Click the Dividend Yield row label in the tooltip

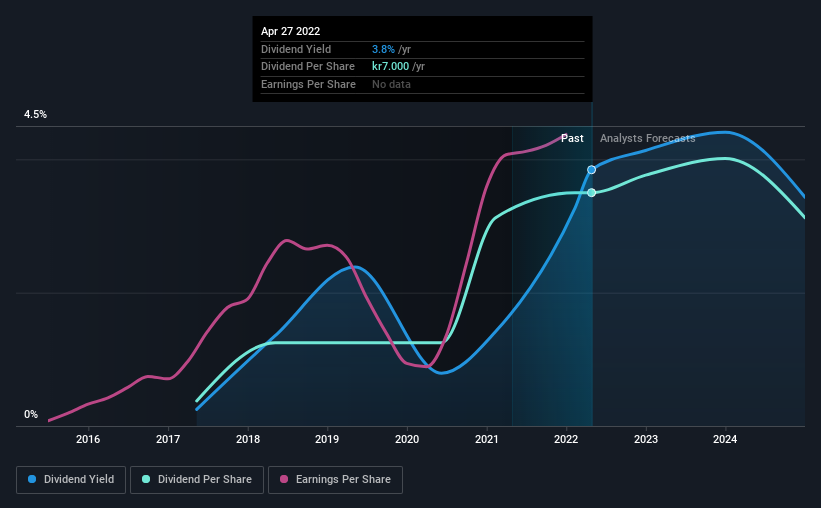pyautogui.click(x=296, y=49)
